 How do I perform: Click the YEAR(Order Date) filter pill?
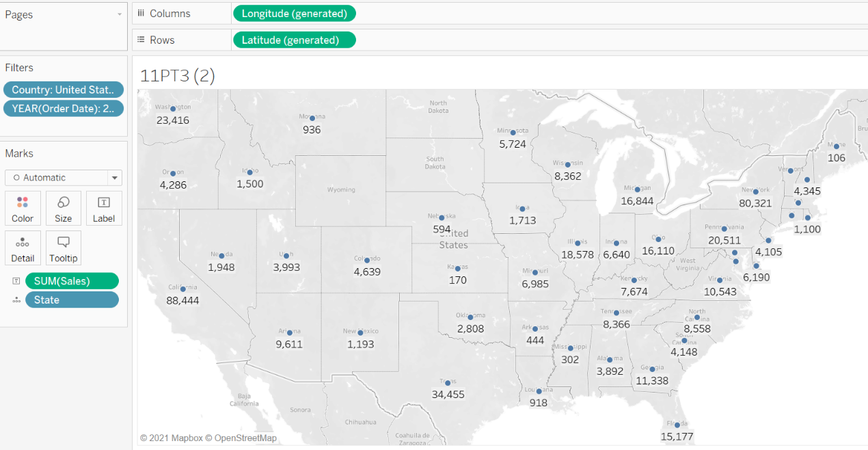coord(64,108)
